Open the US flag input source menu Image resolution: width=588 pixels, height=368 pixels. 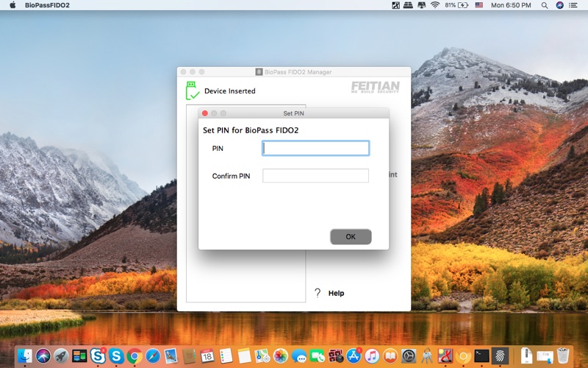(x=479, y=5)
